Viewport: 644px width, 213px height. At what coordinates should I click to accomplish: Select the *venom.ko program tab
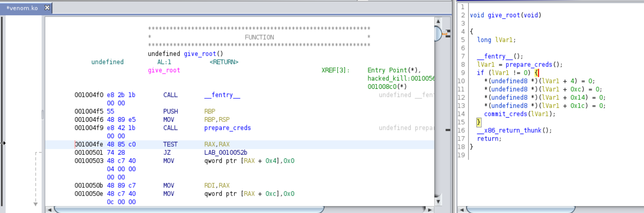22,8
